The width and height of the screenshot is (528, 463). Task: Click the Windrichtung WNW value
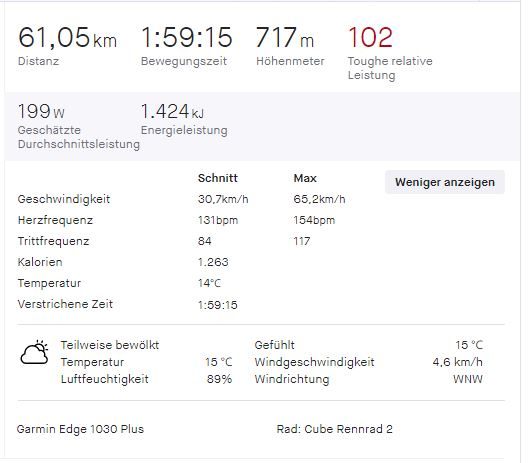468,379
